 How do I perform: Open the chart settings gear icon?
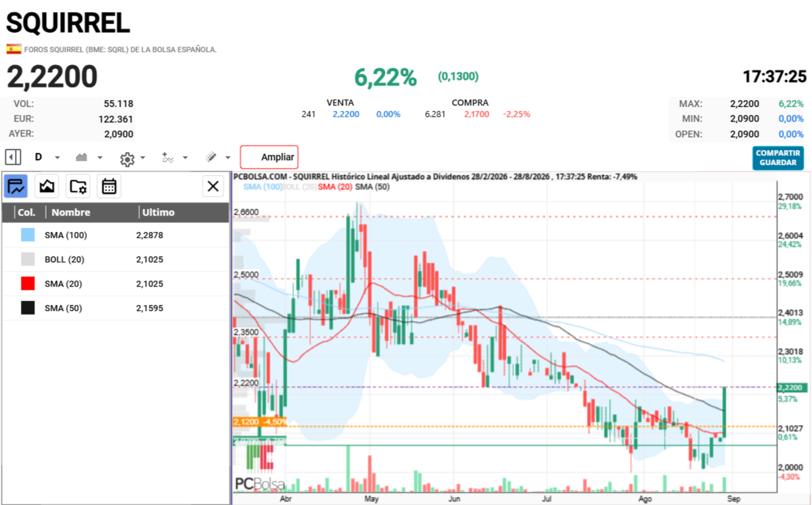127,159
